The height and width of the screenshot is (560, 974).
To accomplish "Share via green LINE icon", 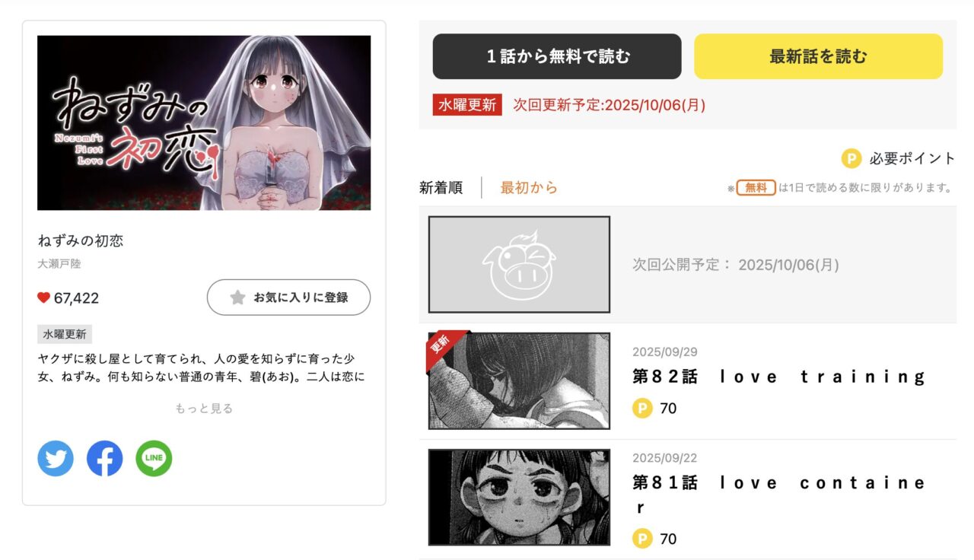I will point(154,459).
